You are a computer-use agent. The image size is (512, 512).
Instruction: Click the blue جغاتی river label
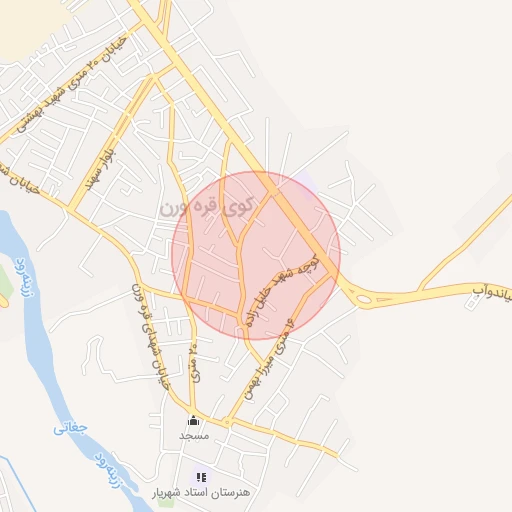point(70,428)
